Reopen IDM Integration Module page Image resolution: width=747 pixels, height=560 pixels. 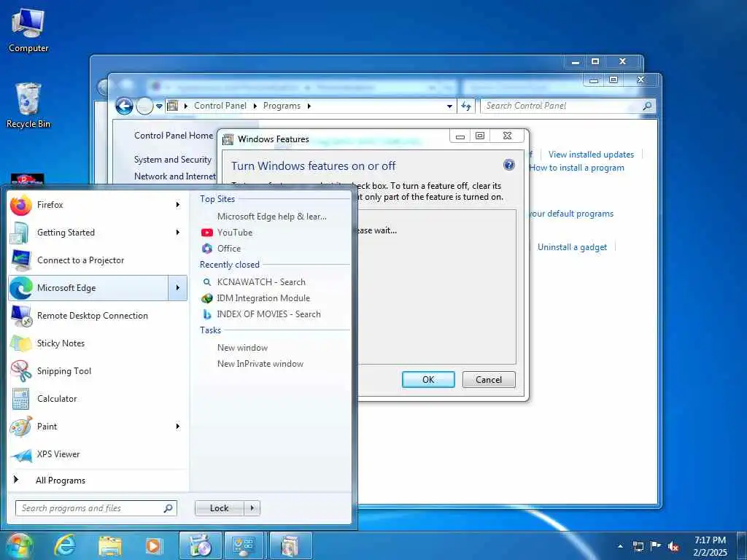point(263,298)
